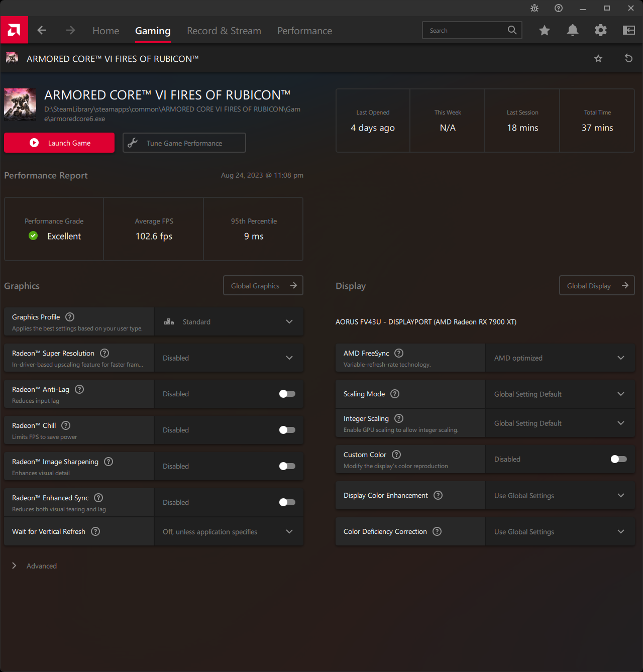The image size is (643, 672).
Task: Enable Radeon Image Sharpening toggle
Action: [287, 466]
